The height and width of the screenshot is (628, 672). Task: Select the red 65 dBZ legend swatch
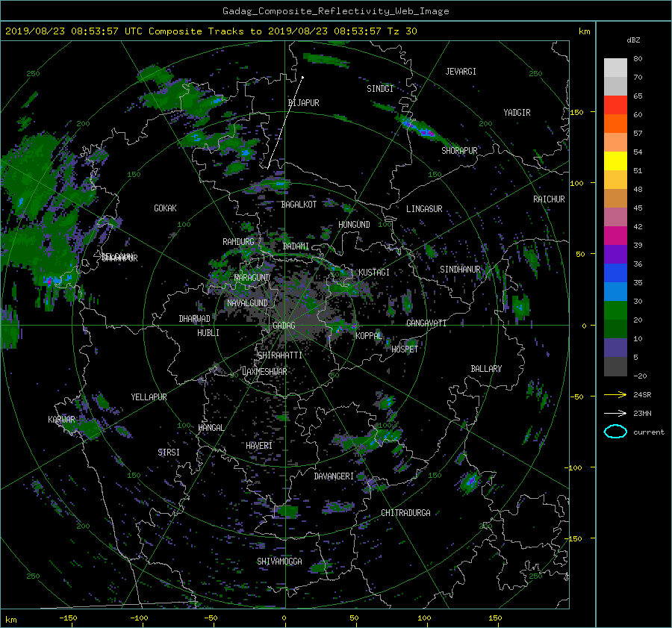(615, 105)
